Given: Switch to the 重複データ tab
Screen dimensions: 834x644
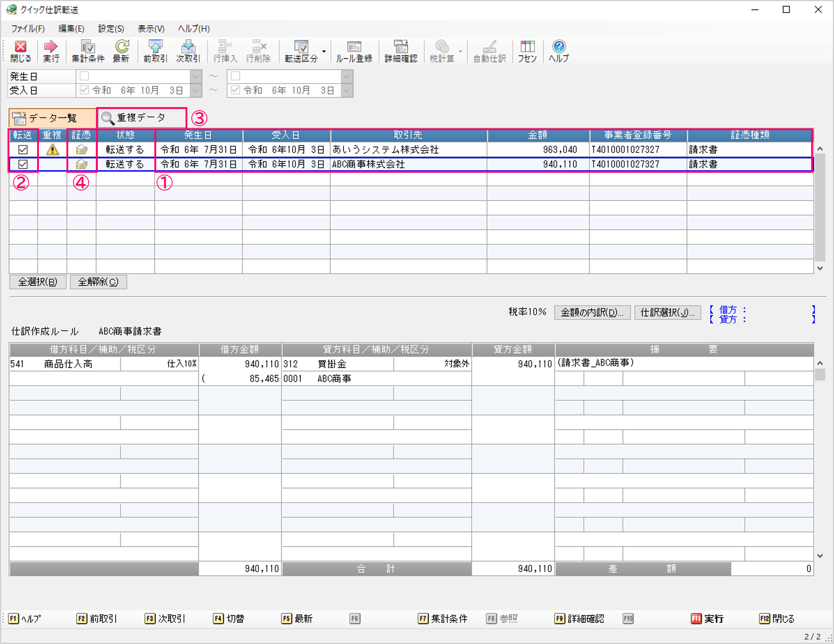Looking at the screenshot, I should coord(141,118).
